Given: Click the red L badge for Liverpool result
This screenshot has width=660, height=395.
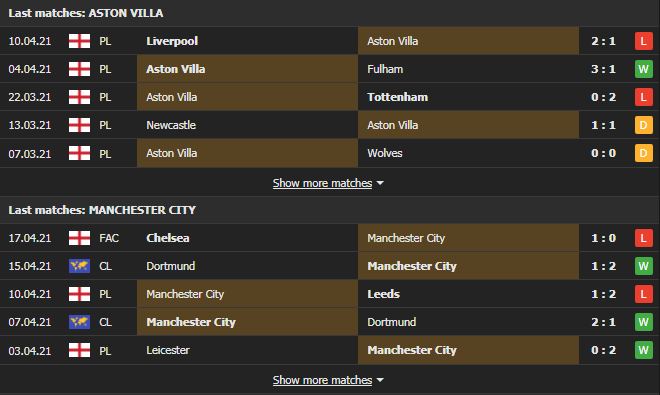Looking at the screenshot, I should [643, 41].
